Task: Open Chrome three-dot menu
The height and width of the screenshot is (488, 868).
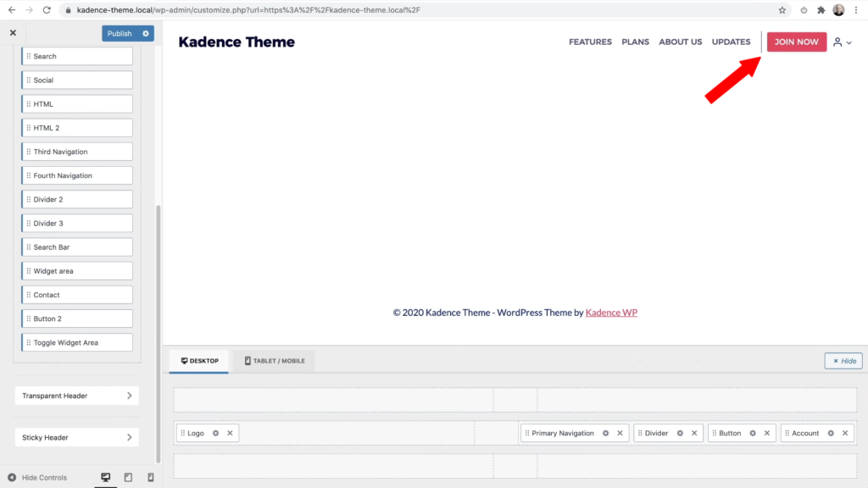Action: pyautogui.click(x=856, y=10)
